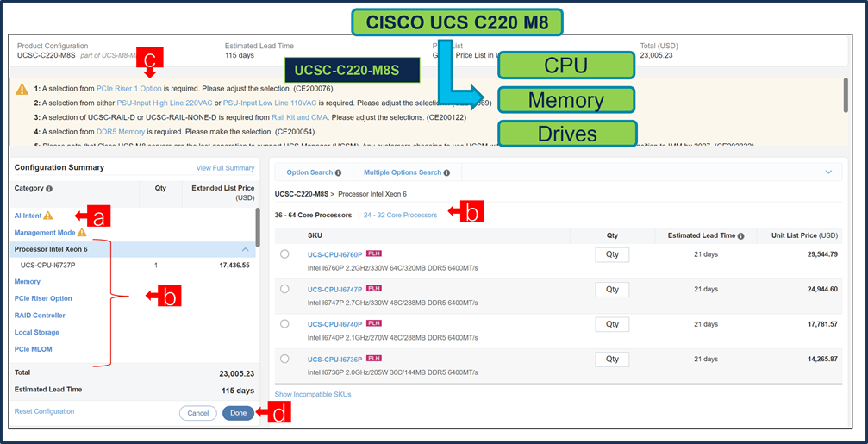Image resolution: width=868 pixels, height=444 pixels.
Task: Open the Local Storage category
Action: tap(36, 332)
